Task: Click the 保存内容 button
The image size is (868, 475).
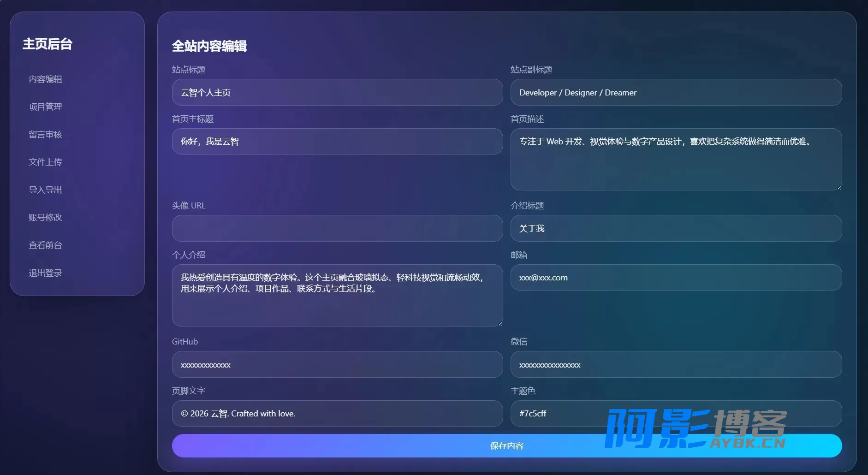Action: tap(507, 445)
